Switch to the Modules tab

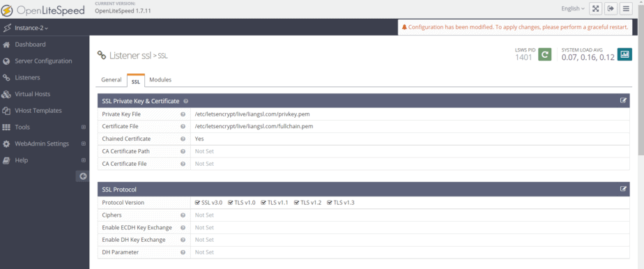pos(160,80)
